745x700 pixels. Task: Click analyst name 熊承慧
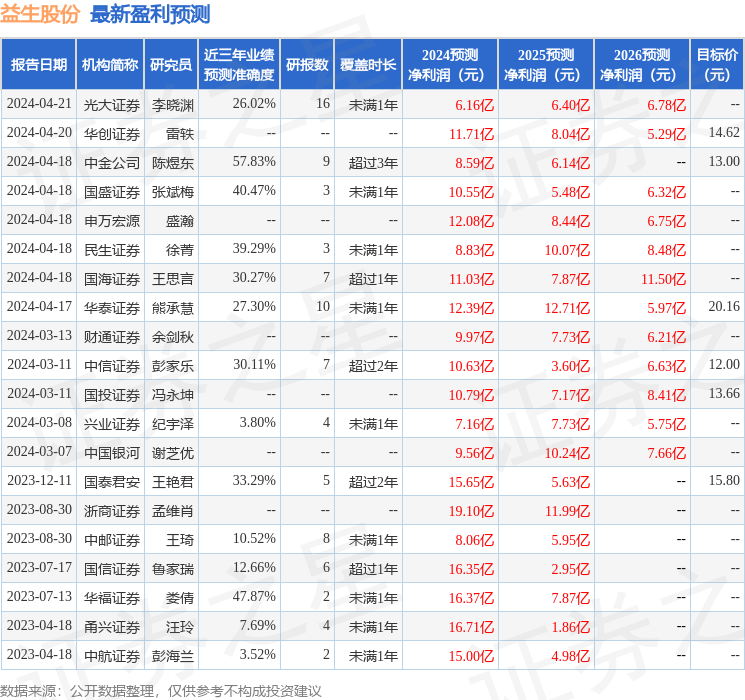click(173, 308)
